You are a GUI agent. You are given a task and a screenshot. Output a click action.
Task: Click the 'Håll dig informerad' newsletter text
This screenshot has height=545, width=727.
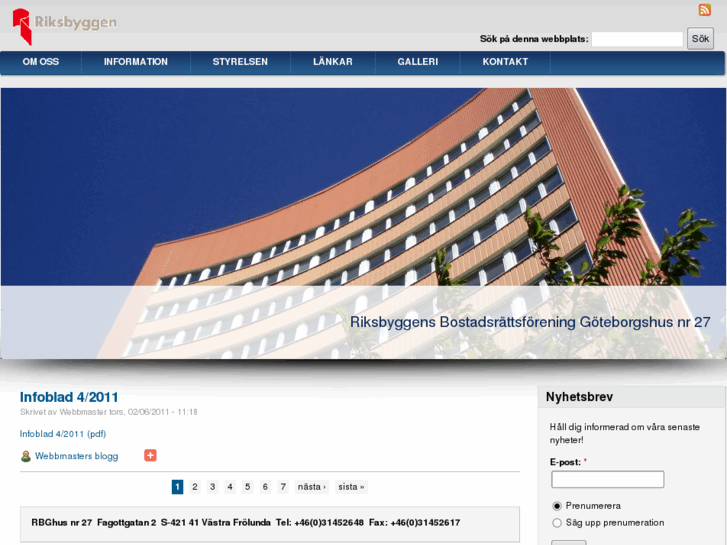click(625, 434)
